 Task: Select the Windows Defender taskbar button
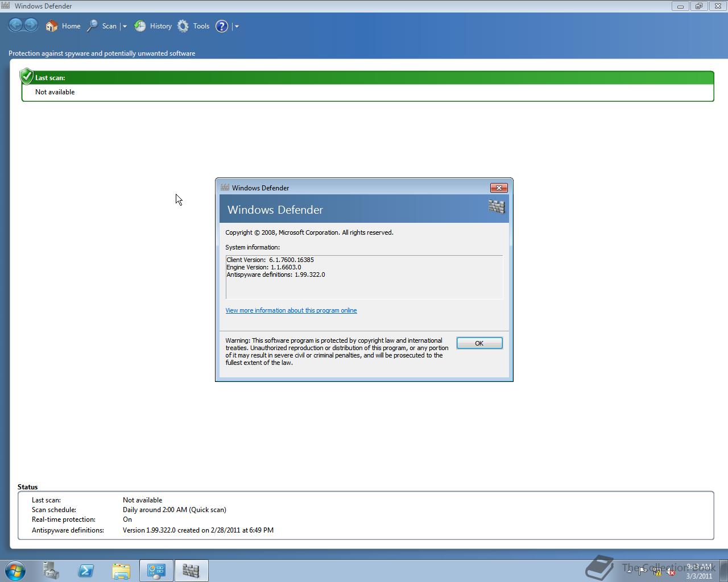tap(191, 571)
